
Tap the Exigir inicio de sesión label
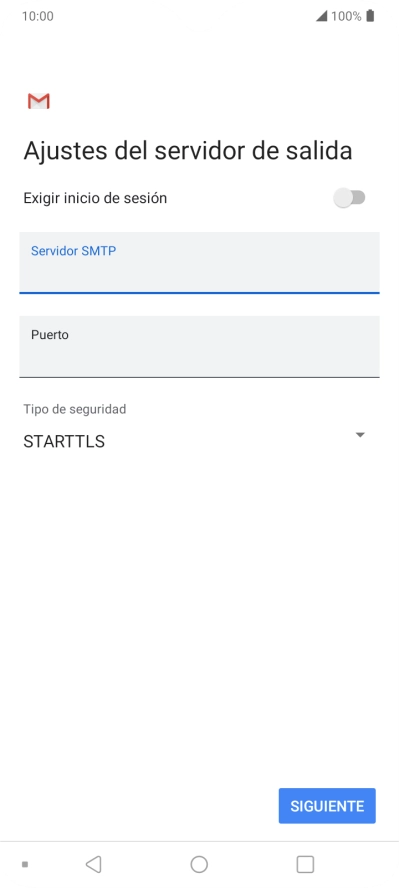tap(95, 198)
